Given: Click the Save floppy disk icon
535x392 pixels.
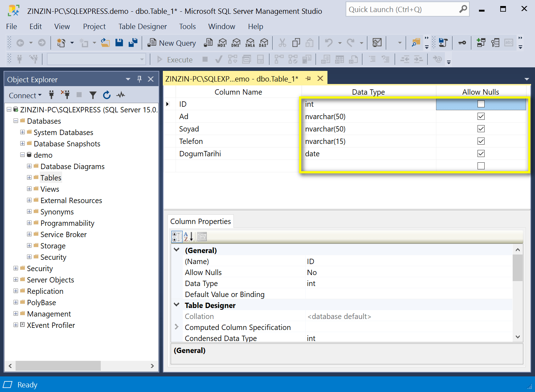Looking at the screenshot, I should (x=119, y=43).
